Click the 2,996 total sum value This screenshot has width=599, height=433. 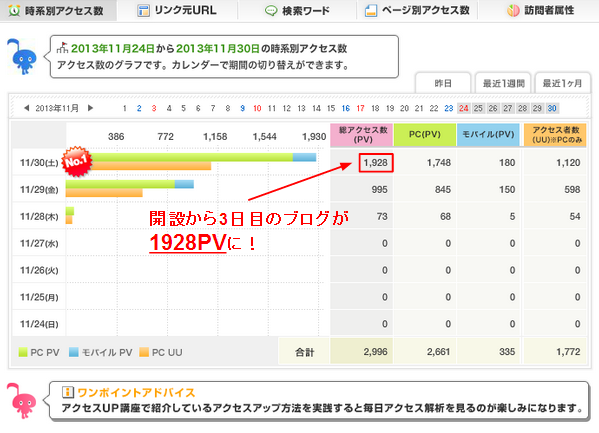375,352
